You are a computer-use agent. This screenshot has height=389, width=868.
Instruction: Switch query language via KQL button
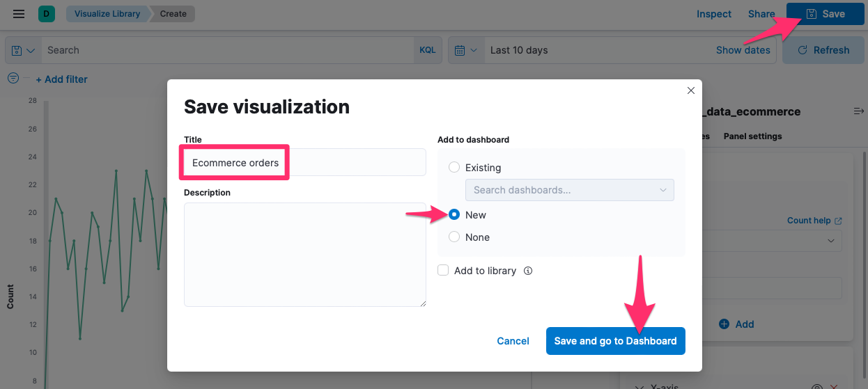(428, 50)
